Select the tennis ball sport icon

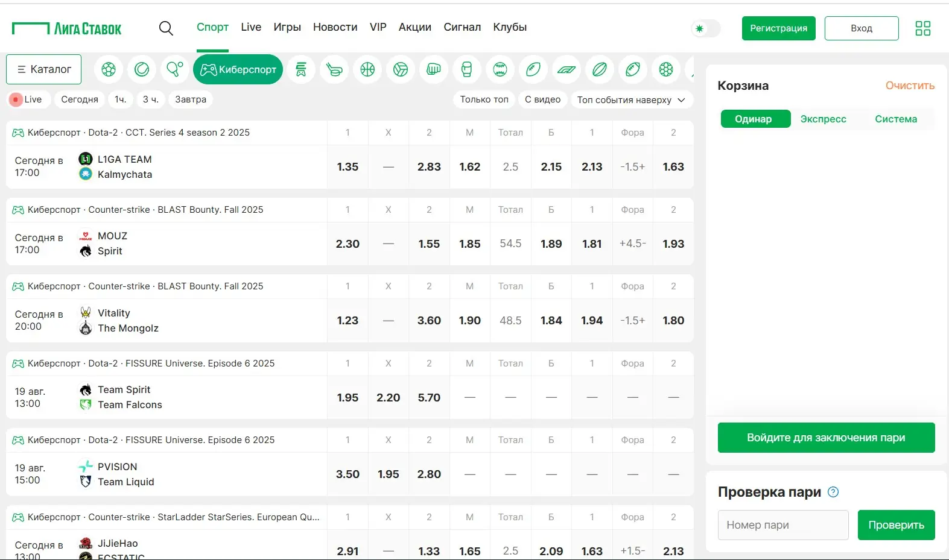tap(142, 69)
